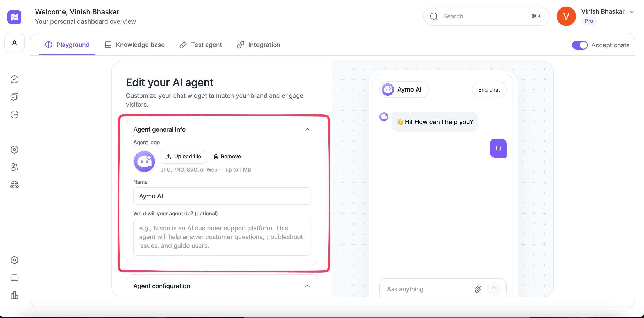This screenshot has height=318, width=644.
Task: Click the End chat button
Action: point(489,90)
